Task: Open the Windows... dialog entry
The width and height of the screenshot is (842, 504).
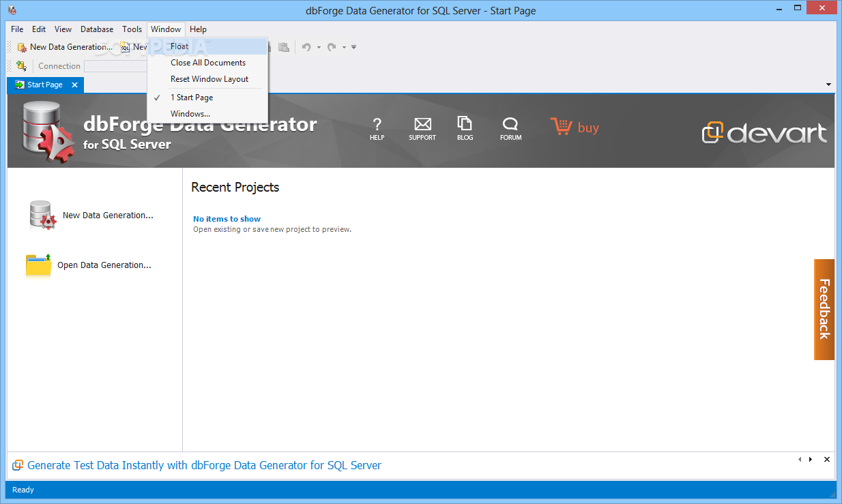Action: coord(207,114)
